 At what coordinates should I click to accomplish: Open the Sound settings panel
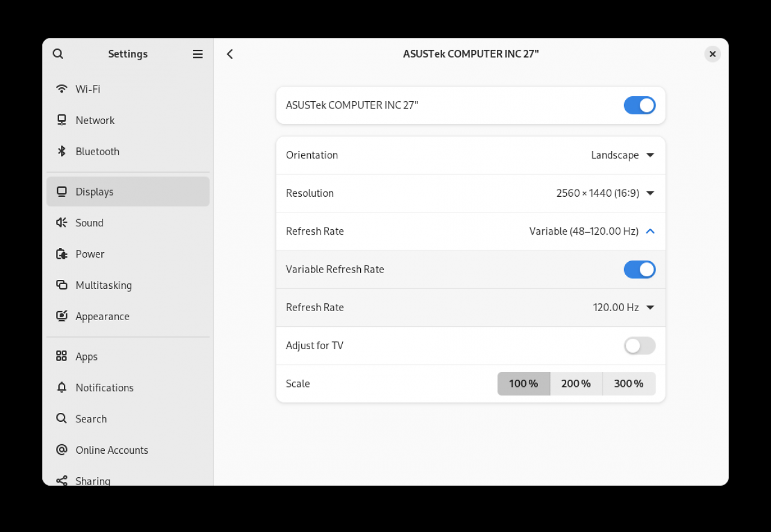(x=128, y=223)
